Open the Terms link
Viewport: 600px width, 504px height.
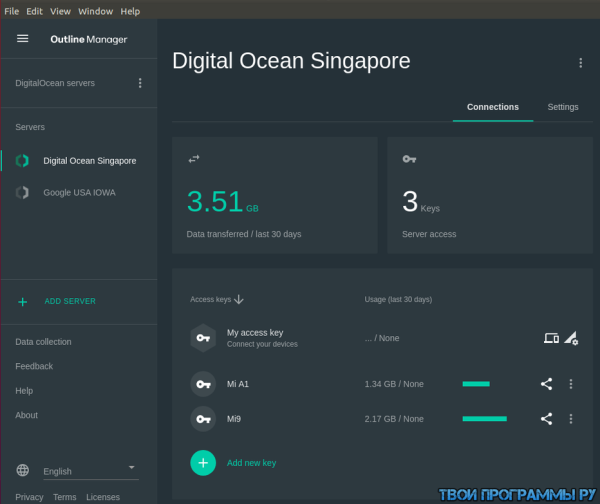[x=65, y=497]
